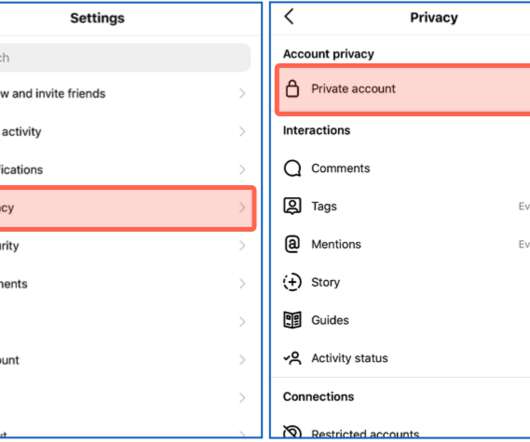530x442 pixels.
Task: Click the Activity status person icon
Action: click(292, 358)
